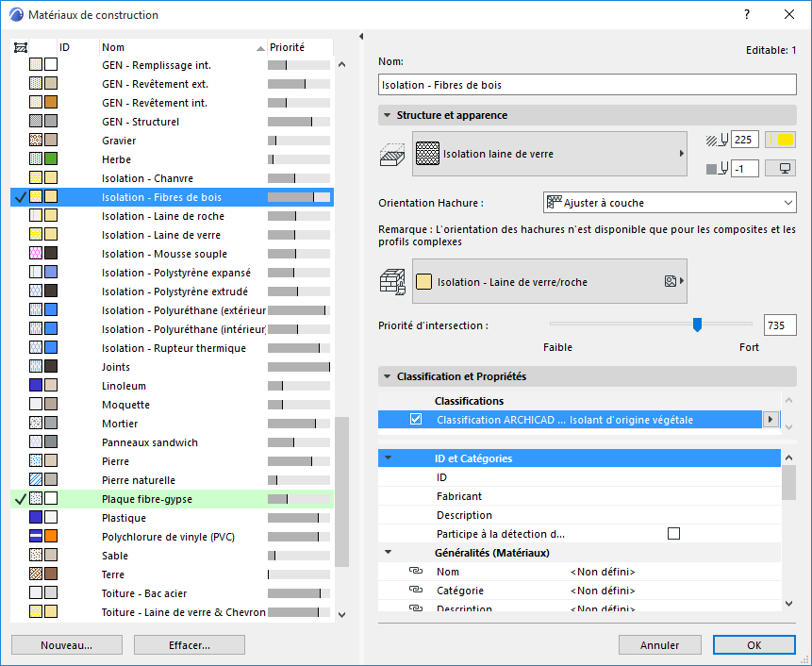Click the cut fill foreground pen icon
812x666 pixels.
click(x=718, y=140)
